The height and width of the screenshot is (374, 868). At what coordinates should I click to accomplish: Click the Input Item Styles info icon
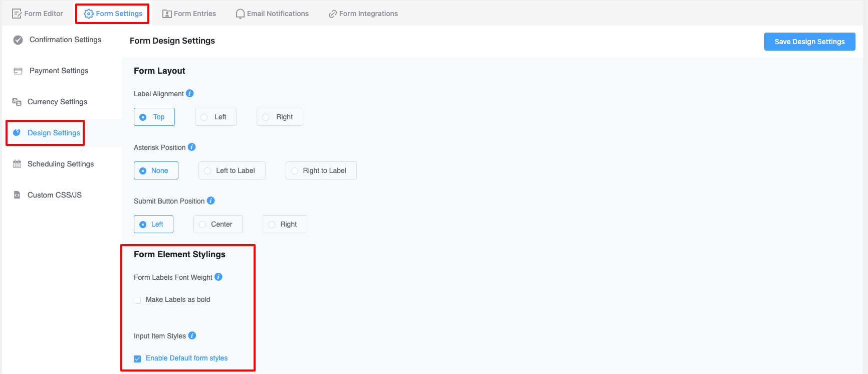[x=192, y=335]
